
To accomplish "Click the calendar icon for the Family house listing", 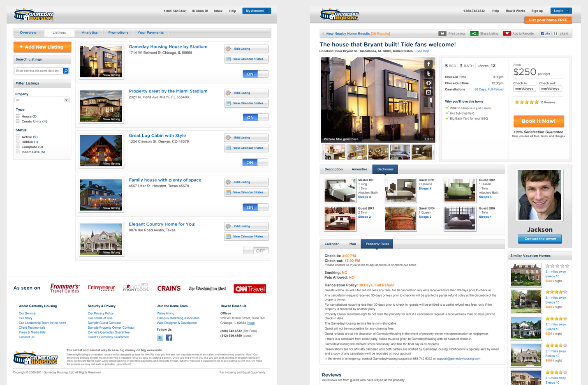I will point(228,192).
